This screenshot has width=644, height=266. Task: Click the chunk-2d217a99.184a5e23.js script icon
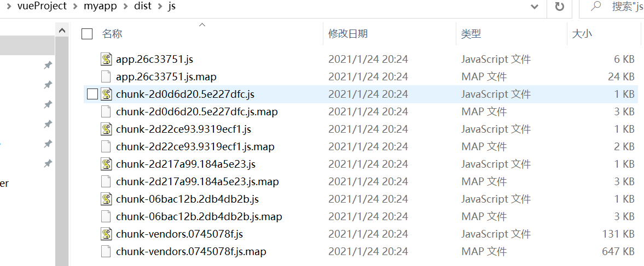(106, 164)
